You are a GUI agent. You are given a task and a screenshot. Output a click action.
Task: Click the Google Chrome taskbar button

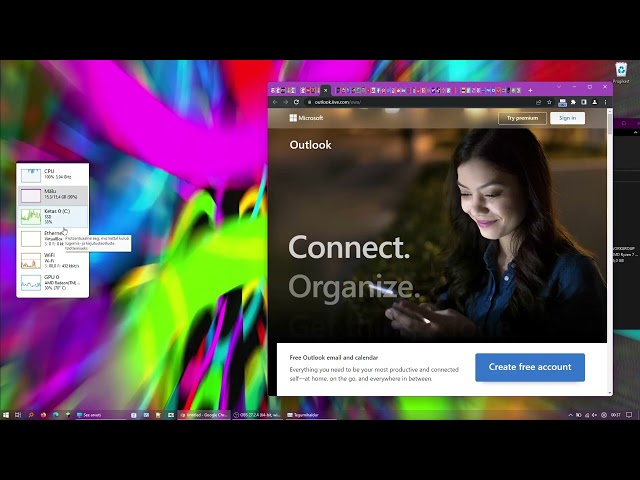pyautogui.click(x=204, y=415)
